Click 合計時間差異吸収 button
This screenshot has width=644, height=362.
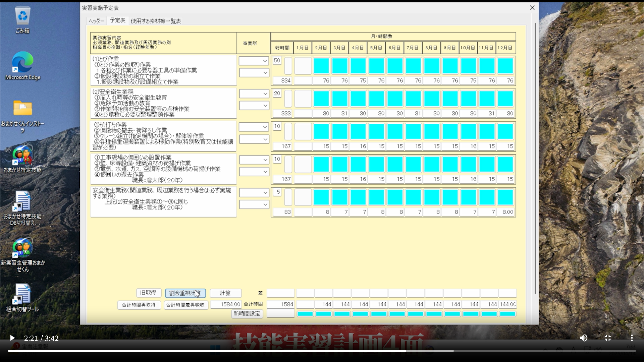(185, 305)
